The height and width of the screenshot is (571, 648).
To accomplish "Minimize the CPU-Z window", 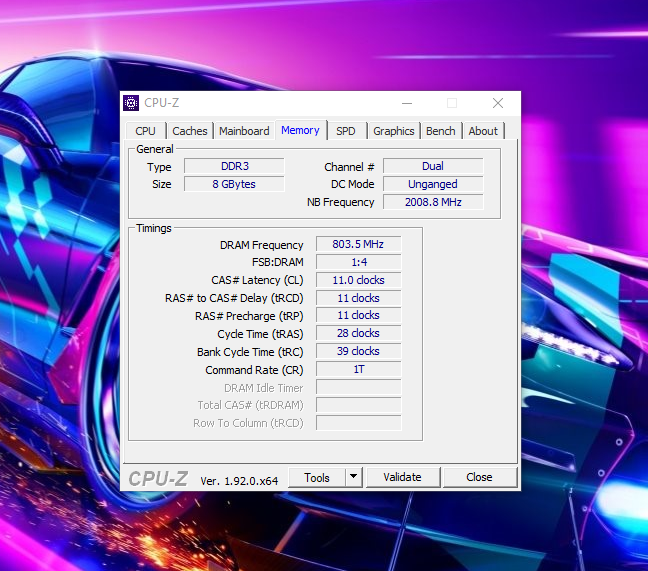I will 406,103.
